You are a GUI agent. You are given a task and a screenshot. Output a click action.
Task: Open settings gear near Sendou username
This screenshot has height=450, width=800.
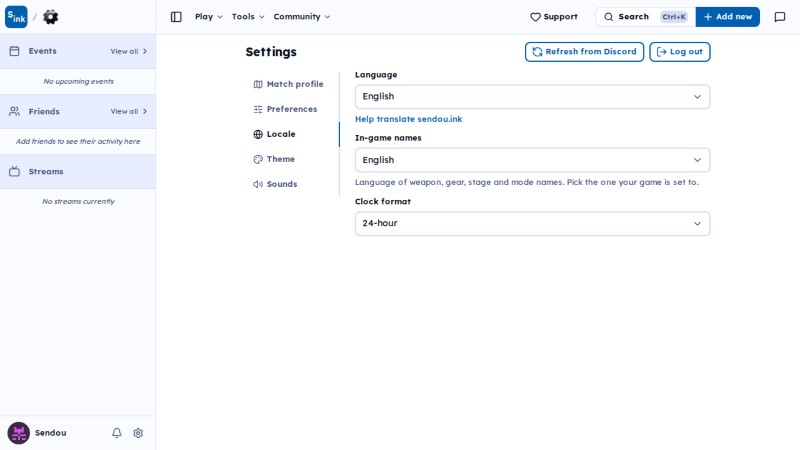(x=138, y=433)
